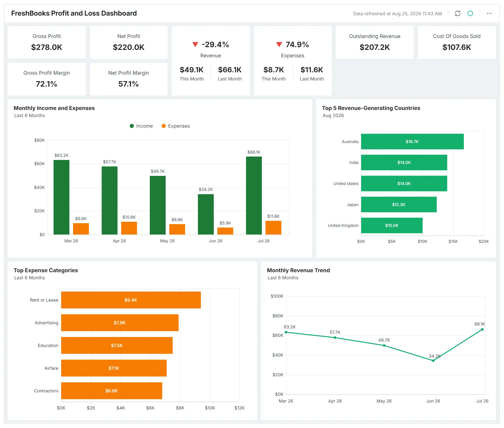The height and width of the screenshot is (428, 504).
Task: Click the Rent or Lease $9.4K bar
Action: point(131,300)
